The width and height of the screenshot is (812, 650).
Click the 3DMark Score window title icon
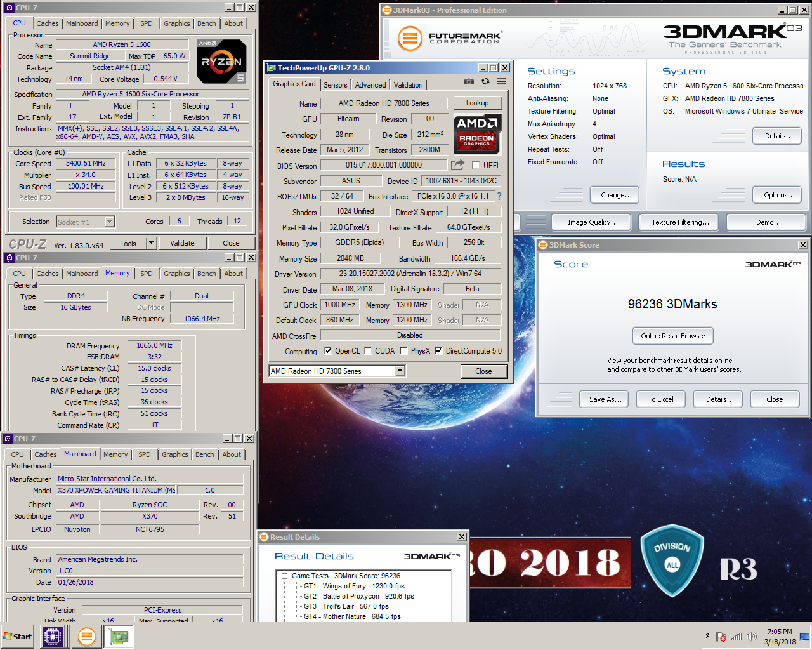tap(543, 245)
